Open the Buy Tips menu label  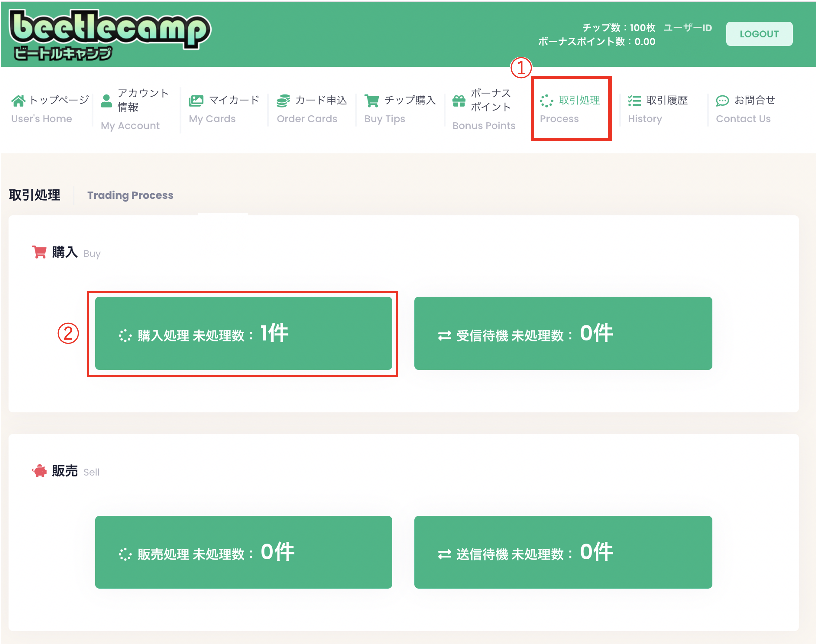click(x=384, y=119)
